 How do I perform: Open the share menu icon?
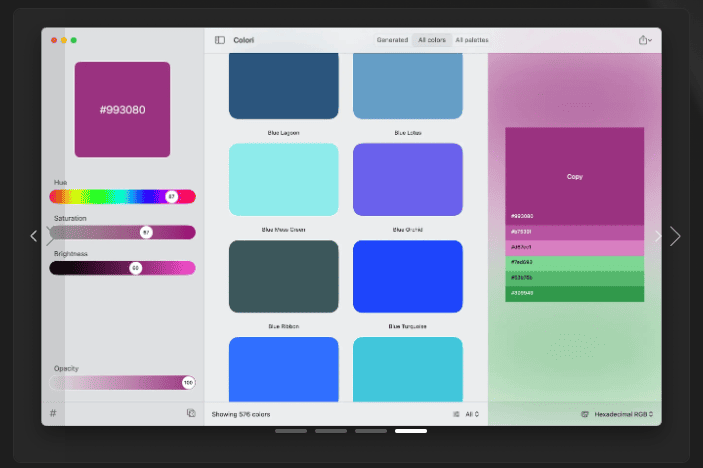pos(645,40)
